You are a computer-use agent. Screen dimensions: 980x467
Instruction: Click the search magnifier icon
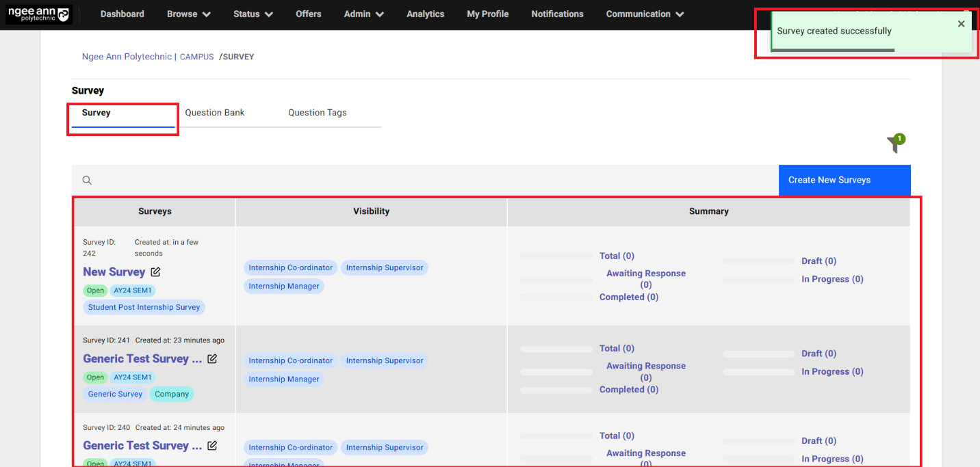pos(87,180)
